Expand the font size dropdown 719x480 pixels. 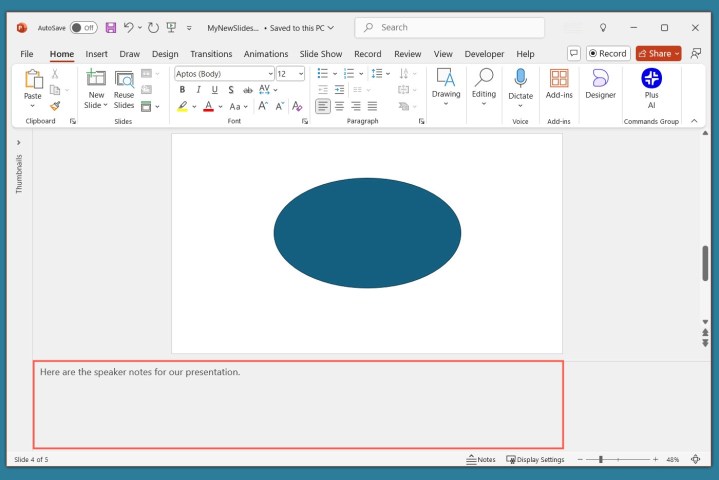pos(301,73)
